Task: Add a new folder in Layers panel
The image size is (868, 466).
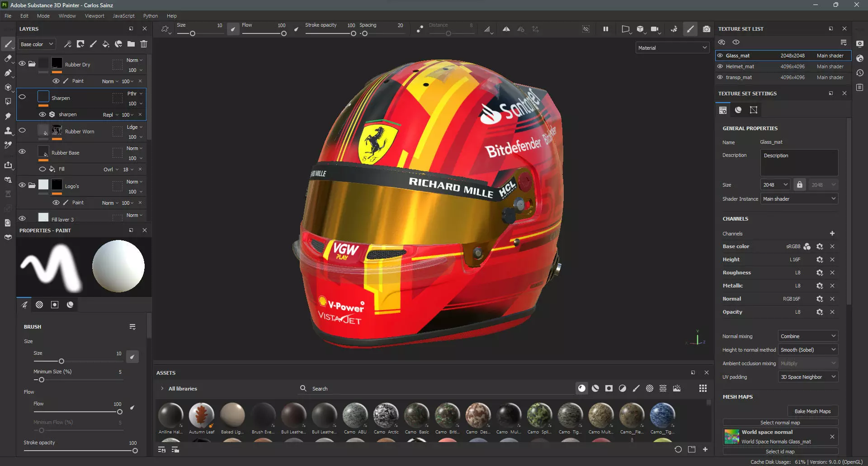Action: (x=131, y=44)
